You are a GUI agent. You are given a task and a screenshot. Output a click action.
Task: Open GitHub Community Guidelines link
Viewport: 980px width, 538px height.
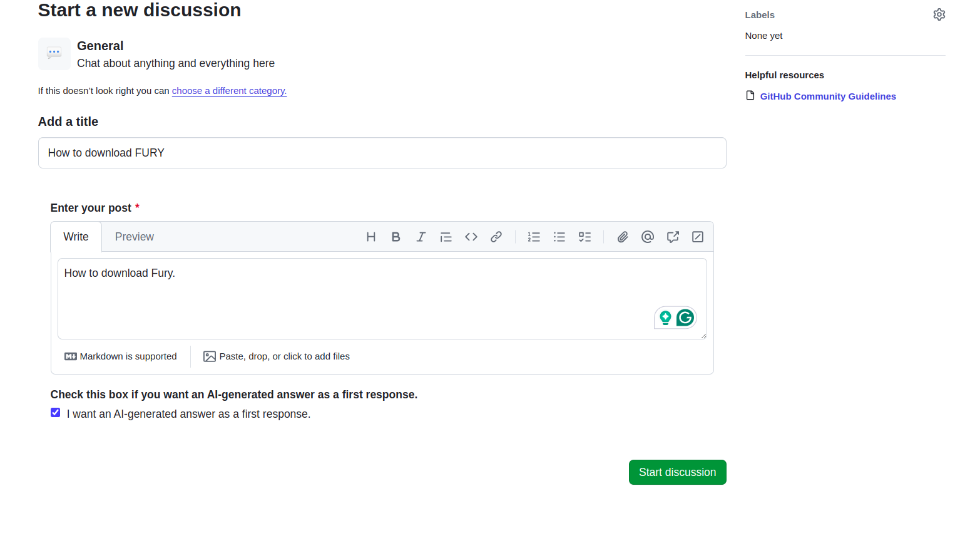[x=828, y=96]
